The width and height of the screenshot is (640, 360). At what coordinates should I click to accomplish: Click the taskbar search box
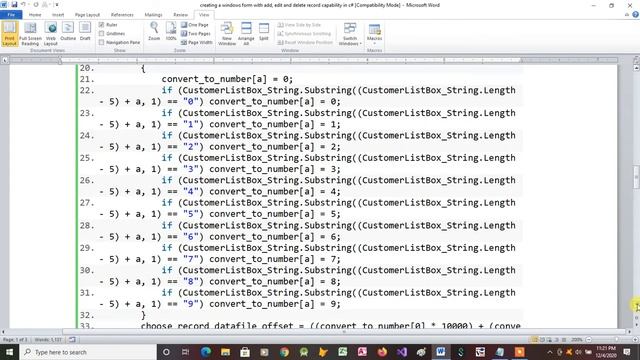click(x=88, y=352)
